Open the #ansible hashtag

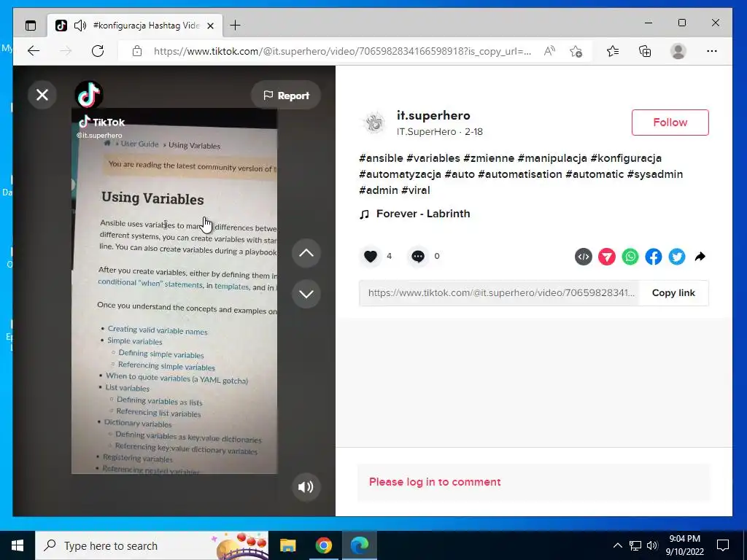click(x=381, y=158)
